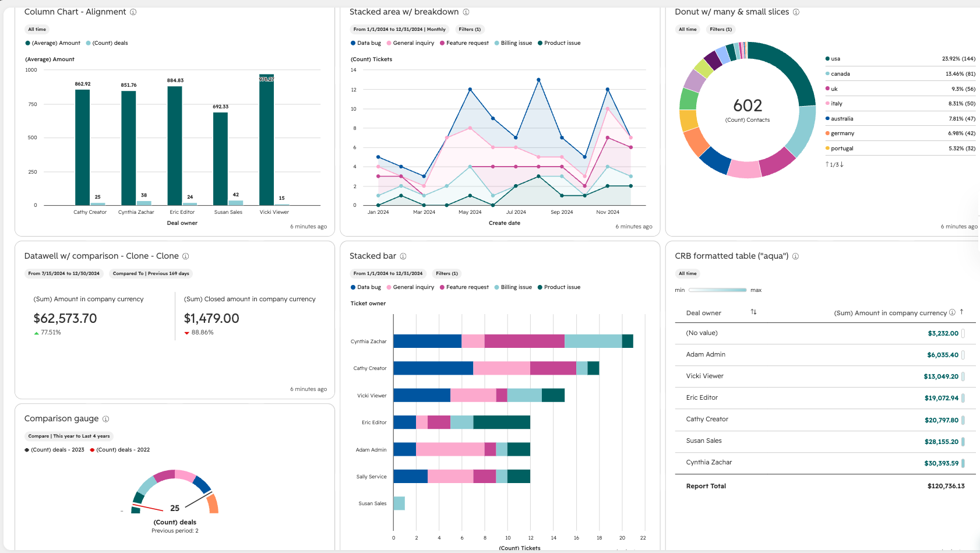Image resolution: width=980 pixels, height=553 pixels.
Task: Toggle General inquiry in Stacked bar legend
Action: (410, 287)
